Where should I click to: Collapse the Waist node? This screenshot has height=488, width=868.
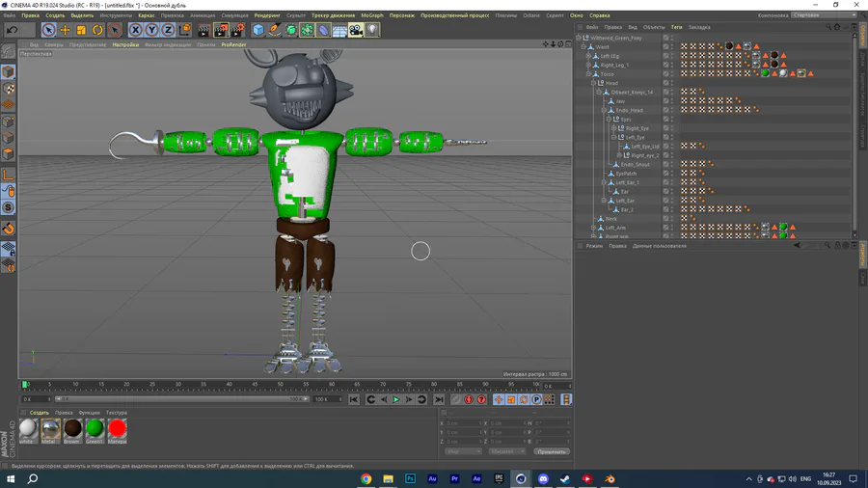pyautogui.click(x=583, y=47)
